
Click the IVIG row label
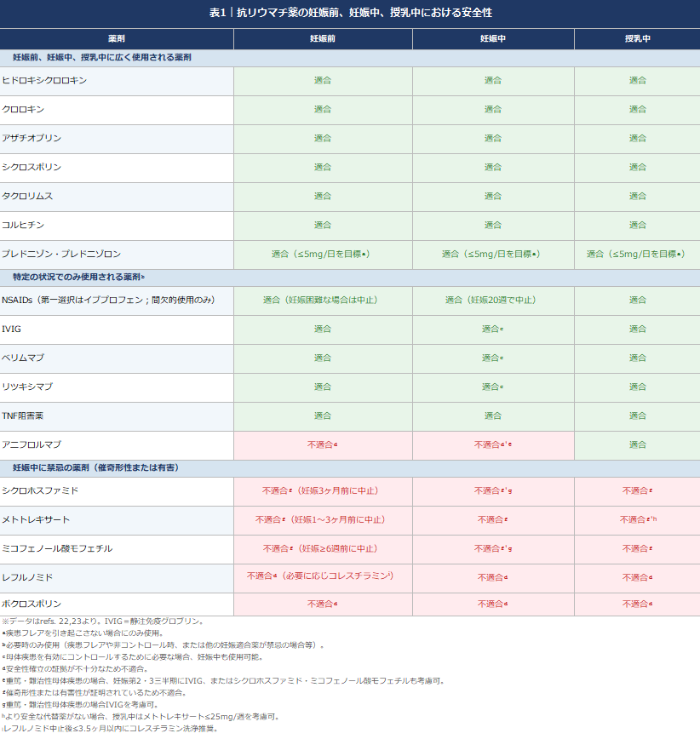coord(11,329)
